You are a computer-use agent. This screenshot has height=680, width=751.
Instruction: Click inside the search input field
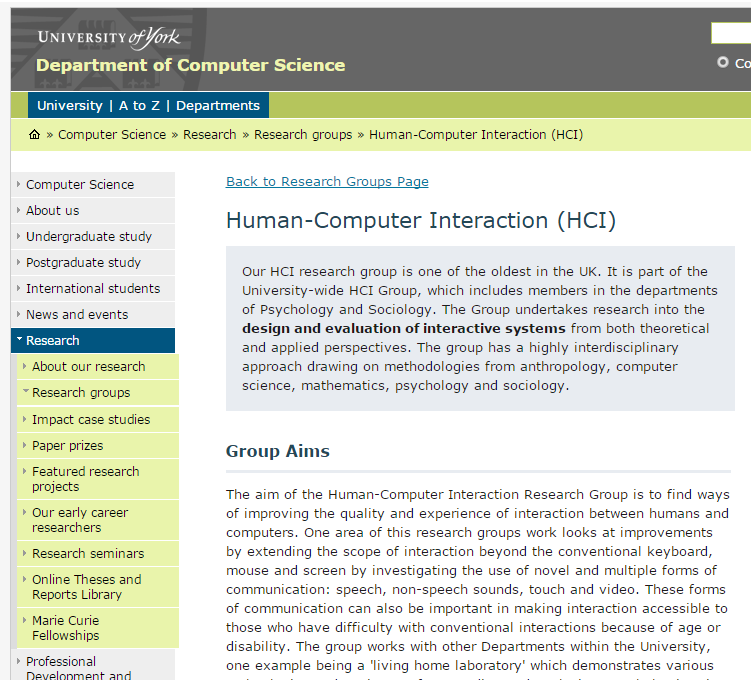pyautogui.click(x=731, y=33)
